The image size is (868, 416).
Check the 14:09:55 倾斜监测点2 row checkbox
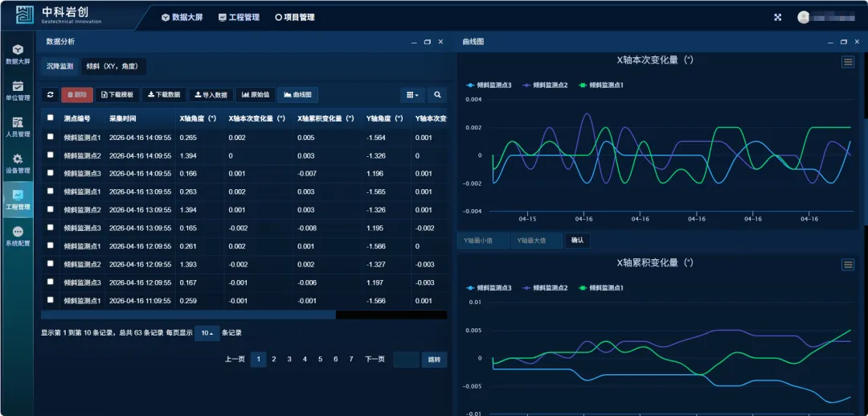(51, 155)
